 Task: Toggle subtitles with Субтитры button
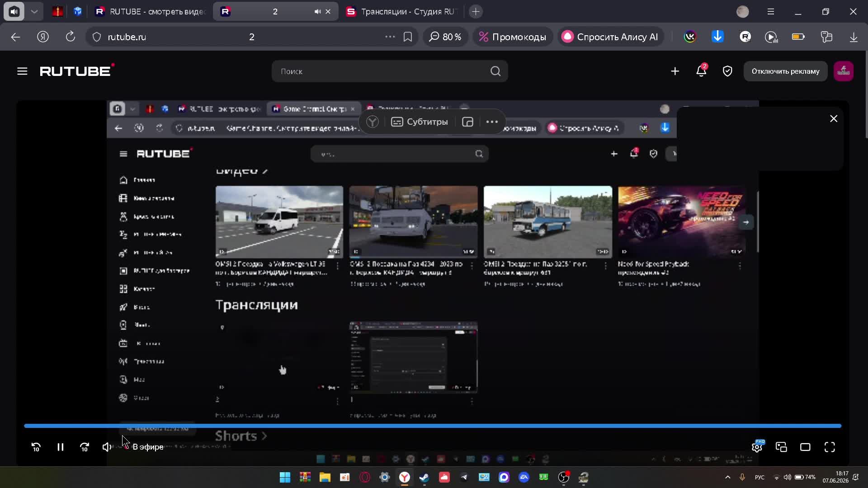point(420,122)
